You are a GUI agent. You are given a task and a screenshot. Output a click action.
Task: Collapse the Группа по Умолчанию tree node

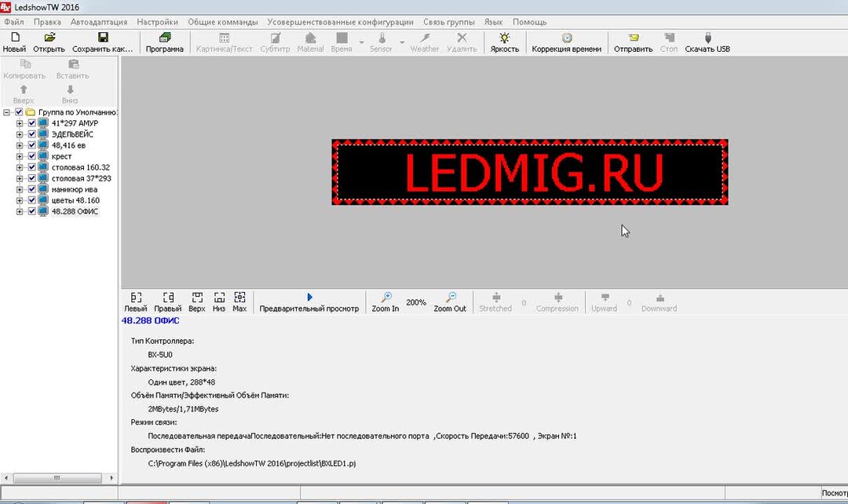[6, 112]
